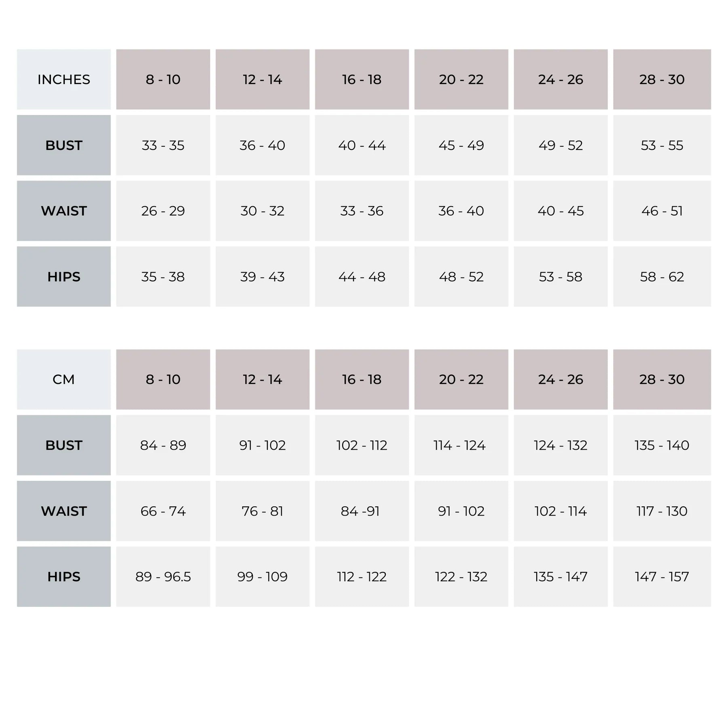Click the BUST row label in inches table
This screenshot has width=728, height=728.
[x=63, y=145]
